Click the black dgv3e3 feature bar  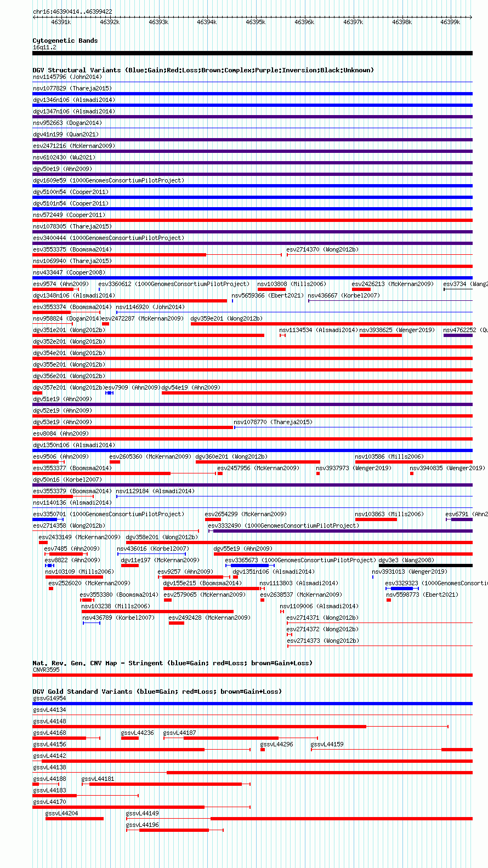click(425, 566)
